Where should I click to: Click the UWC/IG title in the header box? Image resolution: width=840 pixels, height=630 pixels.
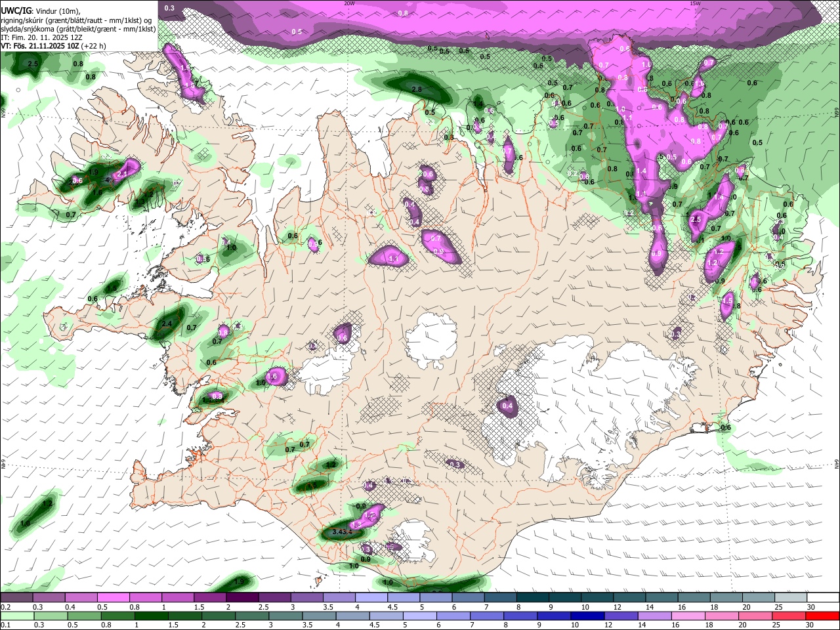click(x=15, y=10)
